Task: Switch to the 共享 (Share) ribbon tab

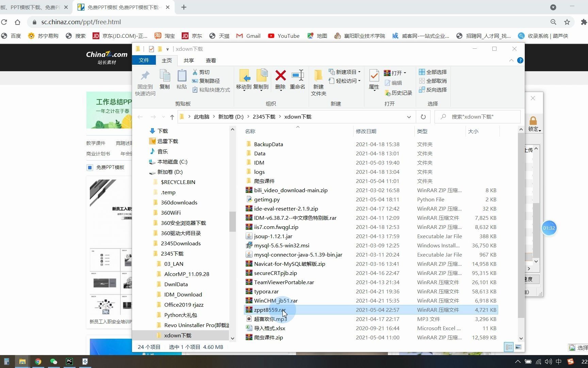Action: pos(189,60)
